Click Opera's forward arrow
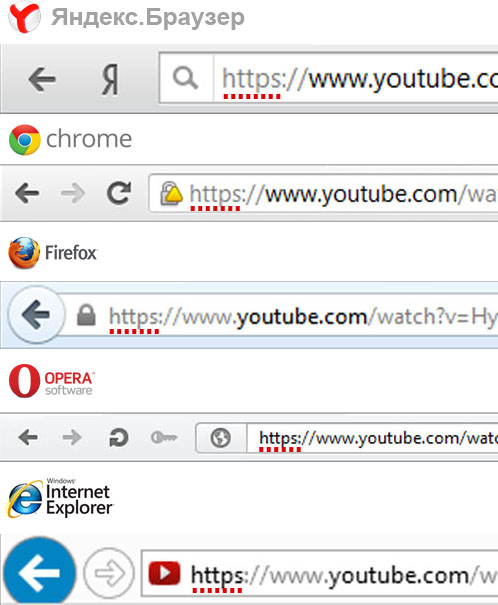498x605 pixels. pyautogui.click(x=72, y=437)
